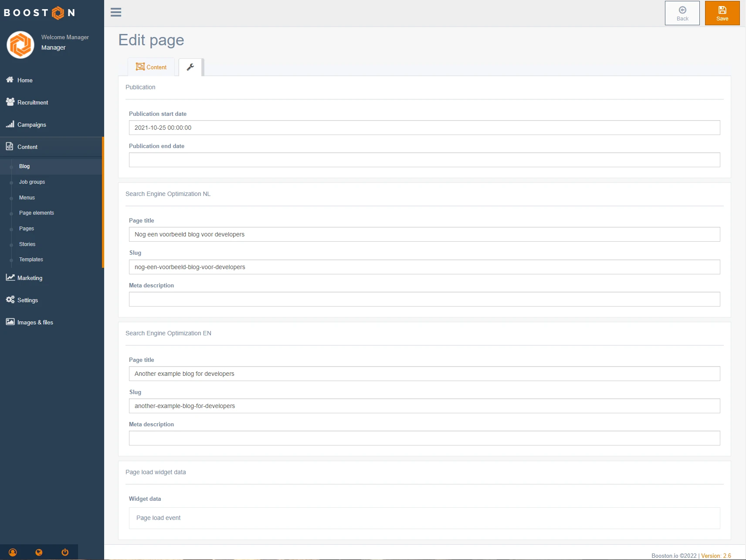Switch to the Content tab
Viewport: 746px width, 560px height.
[x=151, y=67]
